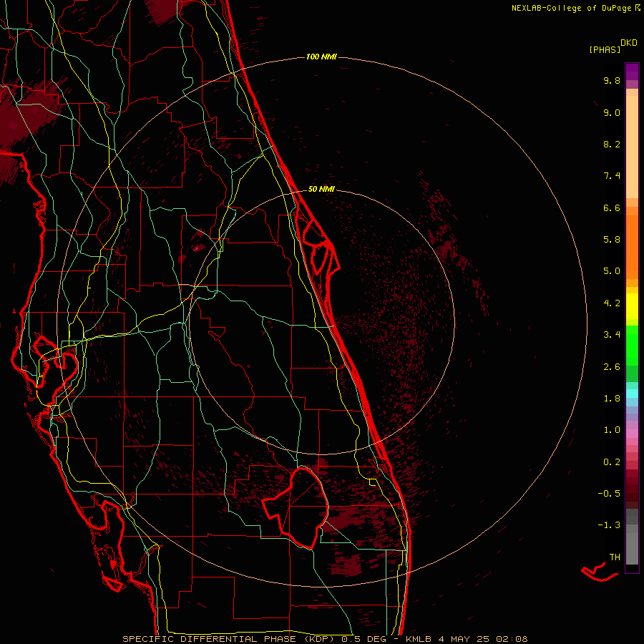Click the 8.2 legend value

(612, 144)
